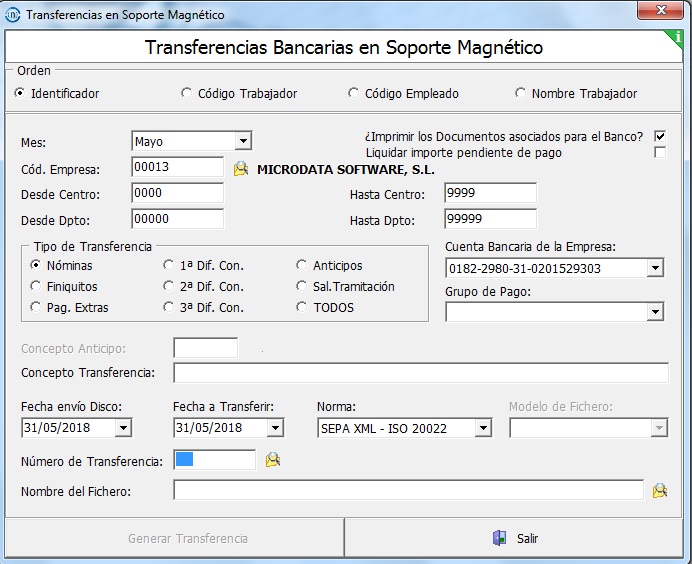
Task: Close the Transferencias window
Action: (x=658, y=13)
